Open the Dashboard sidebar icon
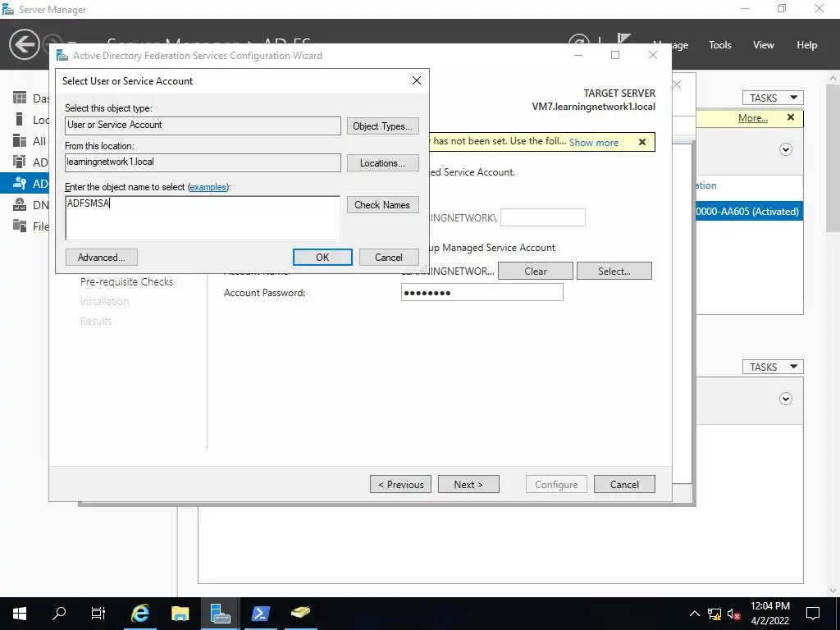This screenshot has height=630, width=840. pos(20,98)
